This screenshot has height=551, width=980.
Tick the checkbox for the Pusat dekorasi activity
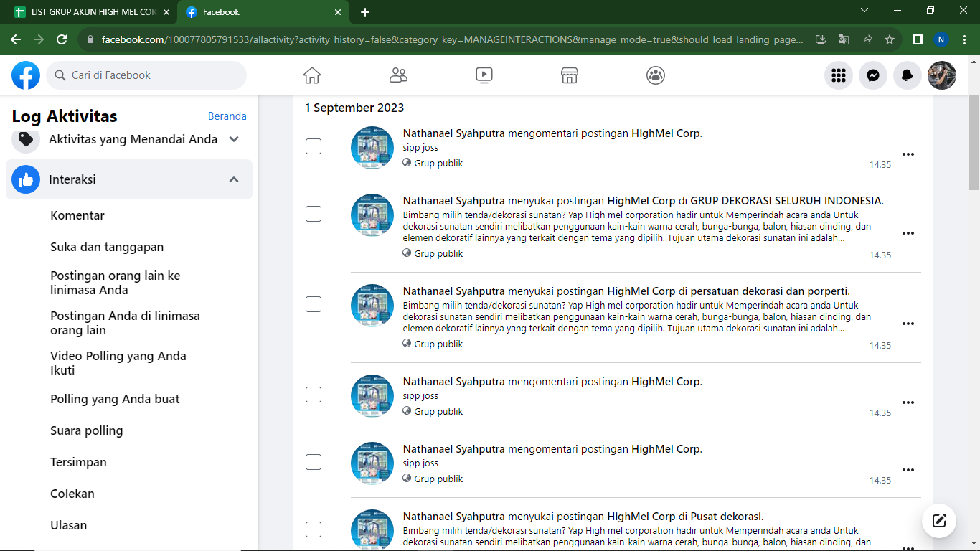[314, 529]
